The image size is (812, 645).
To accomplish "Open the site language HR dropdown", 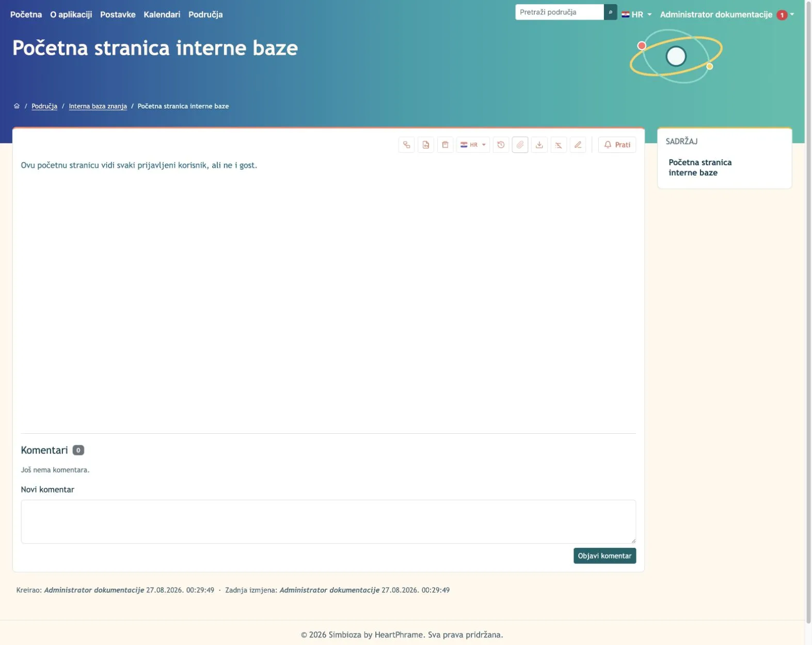I will (636, 14).
